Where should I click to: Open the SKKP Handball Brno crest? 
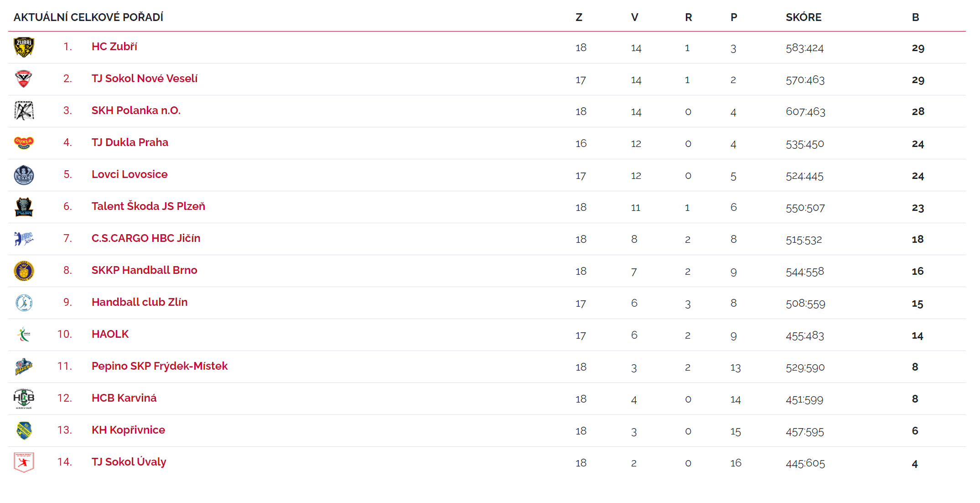(x=24, y=271)
